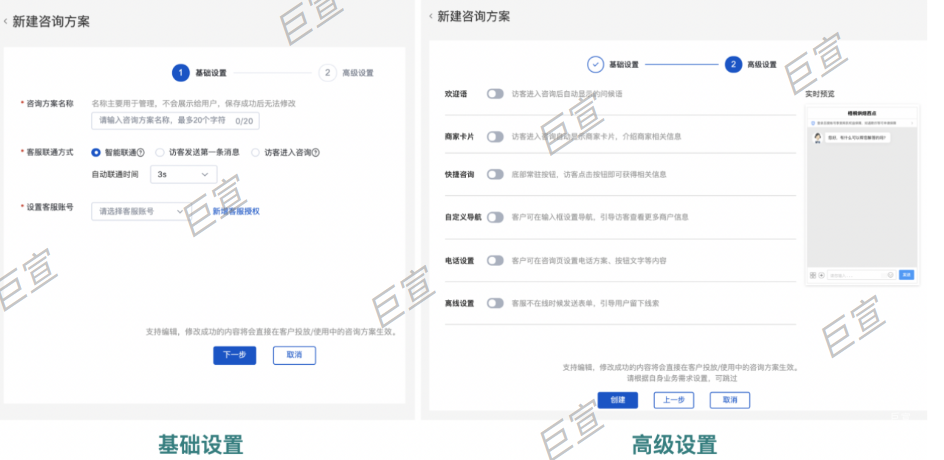The width and height of the screenshot is (944, 460).
Task: Open 新增客服授权 link
Action: 236,211
